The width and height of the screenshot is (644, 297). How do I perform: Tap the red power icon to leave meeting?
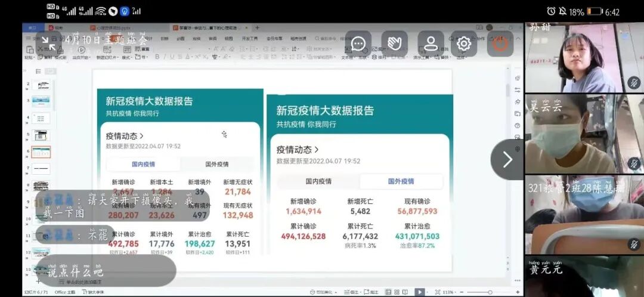tap(500, 44)
